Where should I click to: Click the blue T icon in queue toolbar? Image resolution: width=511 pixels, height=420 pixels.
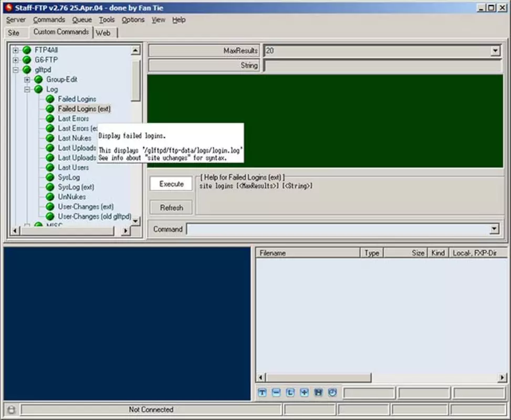(x=262, y=392)
